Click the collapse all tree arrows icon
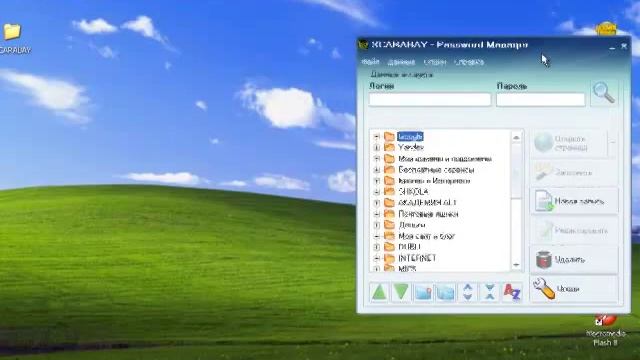Screen dimensions: 640x360 pyautogui.click(x=490, y=292)
